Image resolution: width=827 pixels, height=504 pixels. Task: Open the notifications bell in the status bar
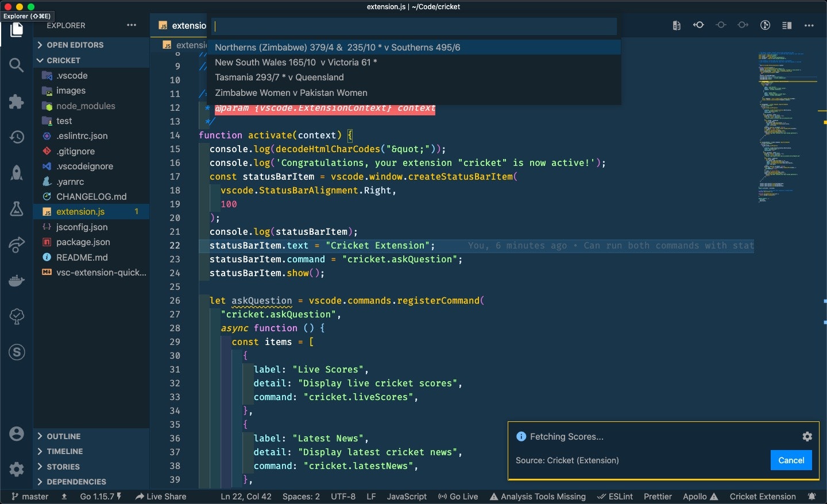[812, 497]
